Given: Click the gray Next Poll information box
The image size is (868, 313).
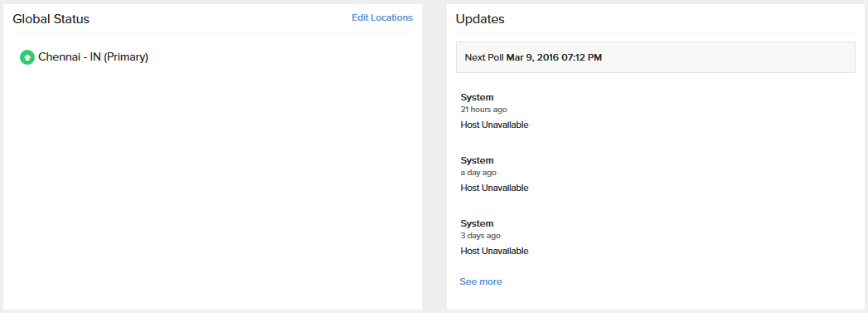Looking at the screenshot, I should coord(656,57).
